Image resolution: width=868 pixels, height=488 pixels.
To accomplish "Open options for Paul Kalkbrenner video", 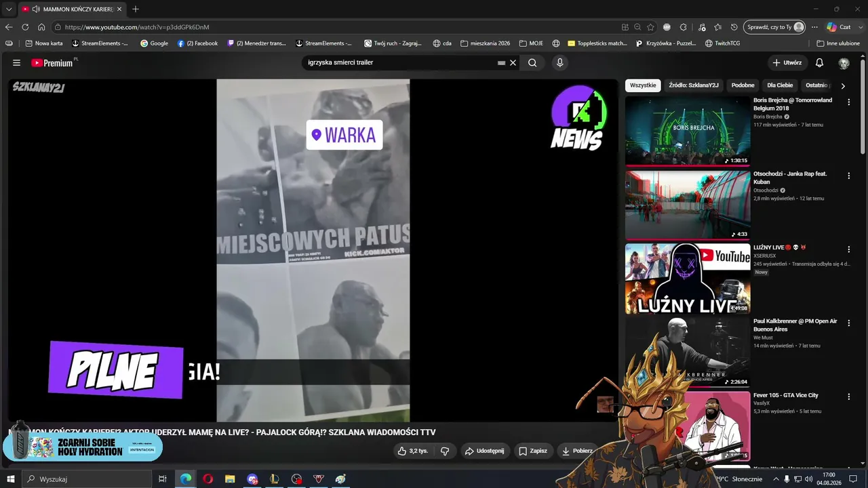I will (x=848, y=323).
